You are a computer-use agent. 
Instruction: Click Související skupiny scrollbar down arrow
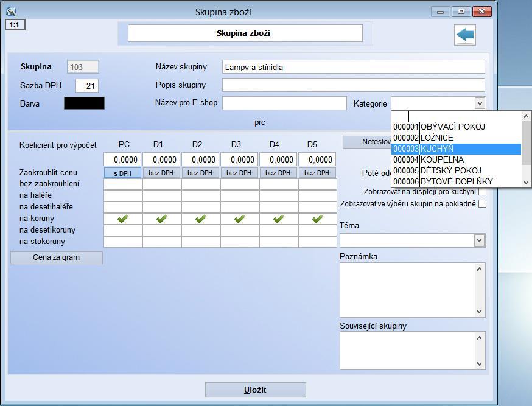point(480,364)
